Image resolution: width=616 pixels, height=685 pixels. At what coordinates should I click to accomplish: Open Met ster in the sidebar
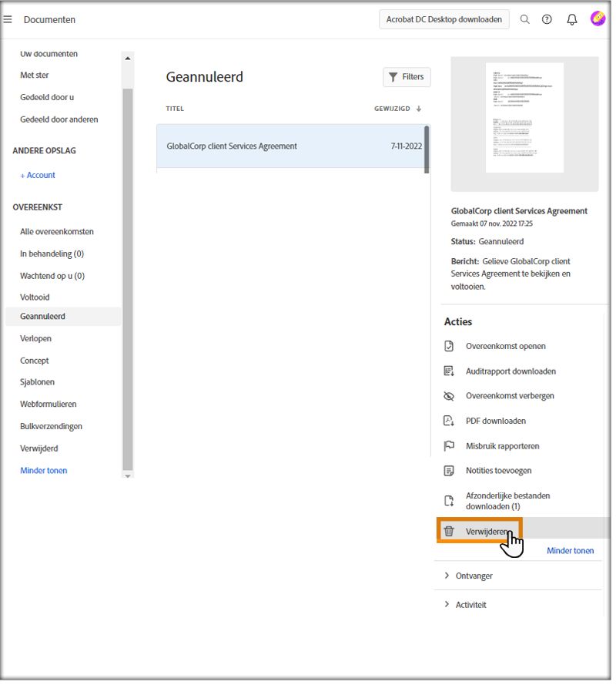pos(35,76)
